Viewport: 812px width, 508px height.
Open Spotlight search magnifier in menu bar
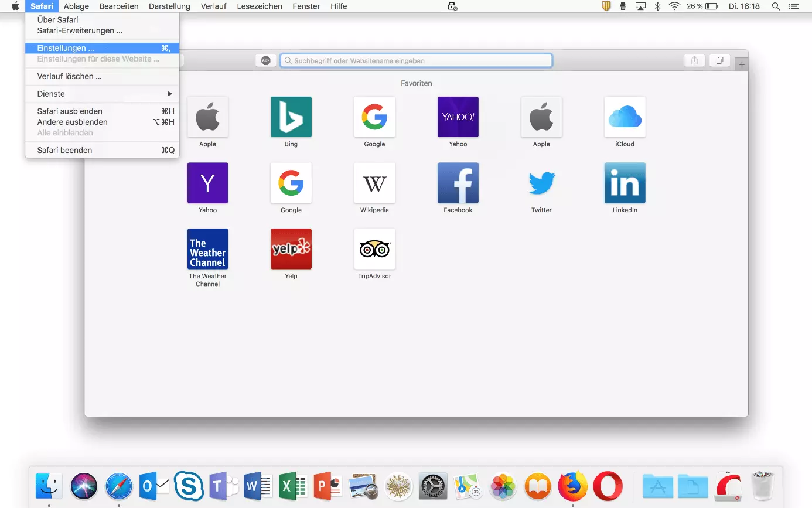coord(776,6)
